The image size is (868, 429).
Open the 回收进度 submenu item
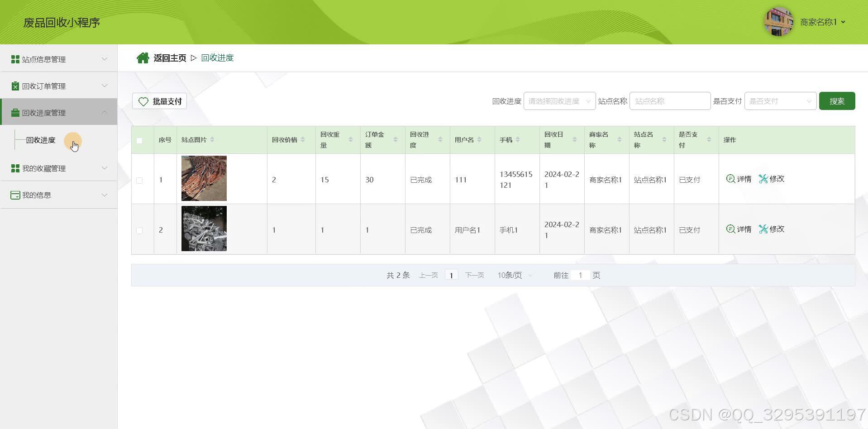41,140
